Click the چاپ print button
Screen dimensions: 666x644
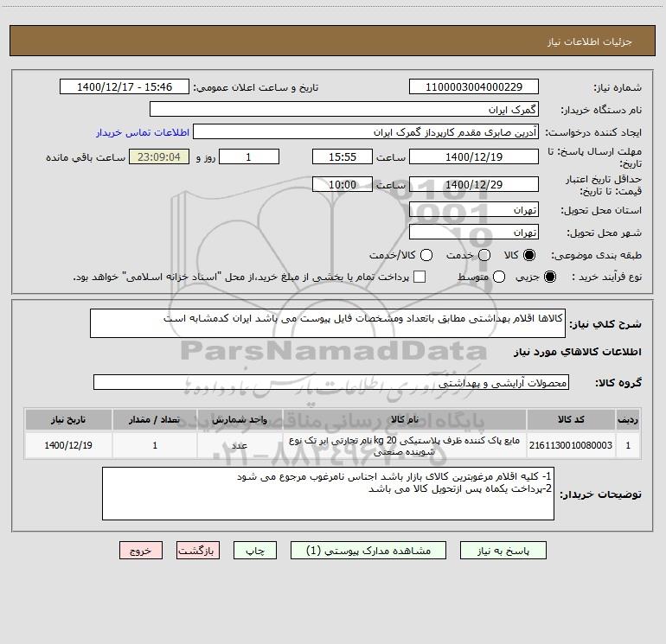[x=255, y=551]
